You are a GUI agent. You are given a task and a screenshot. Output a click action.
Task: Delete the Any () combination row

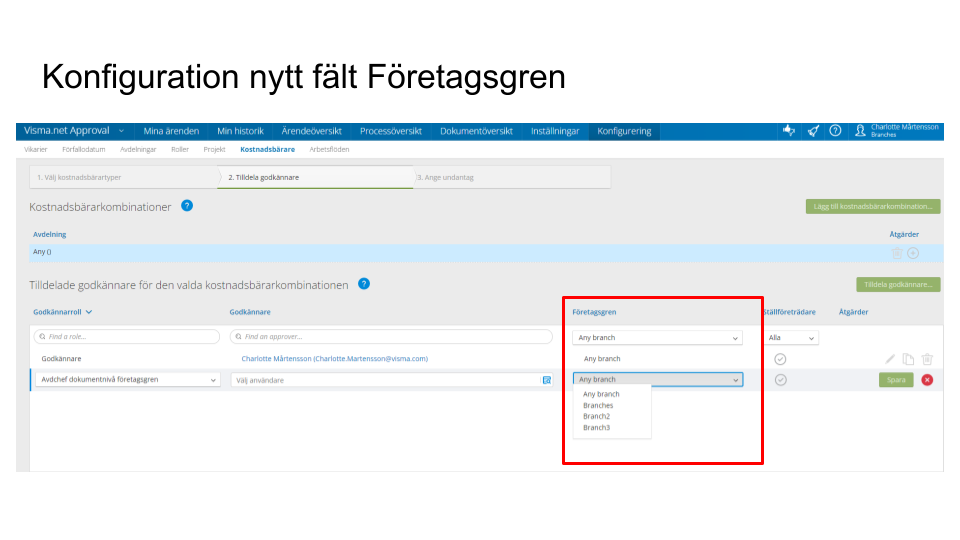(x=897, y=253)
